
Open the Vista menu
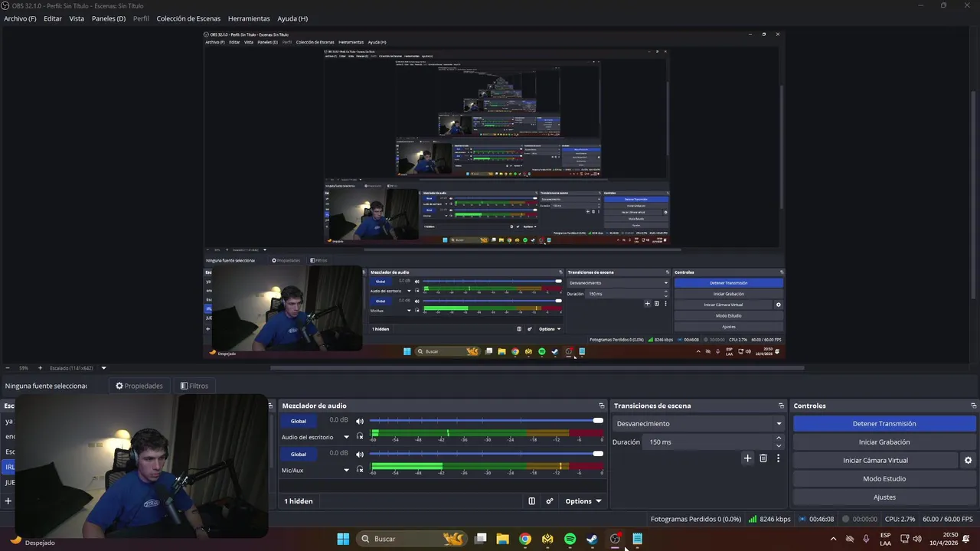[77, 18]
